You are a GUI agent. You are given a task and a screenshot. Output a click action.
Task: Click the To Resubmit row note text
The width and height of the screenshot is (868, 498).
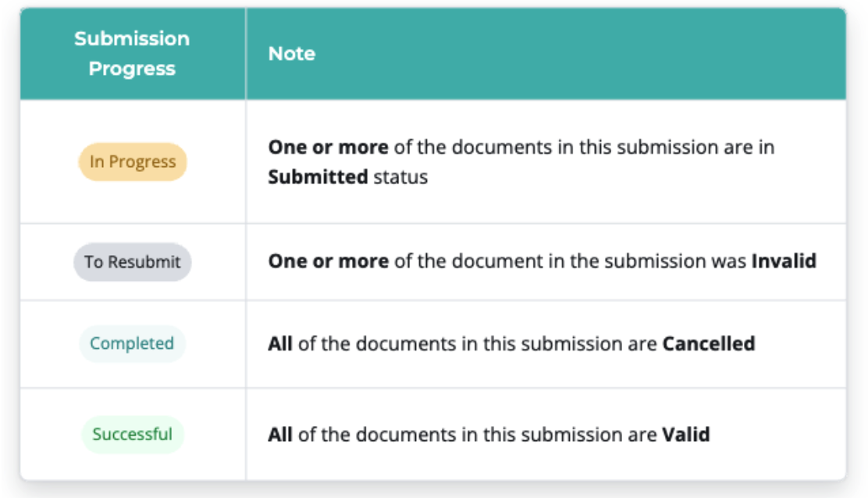(x=542, y=261)
